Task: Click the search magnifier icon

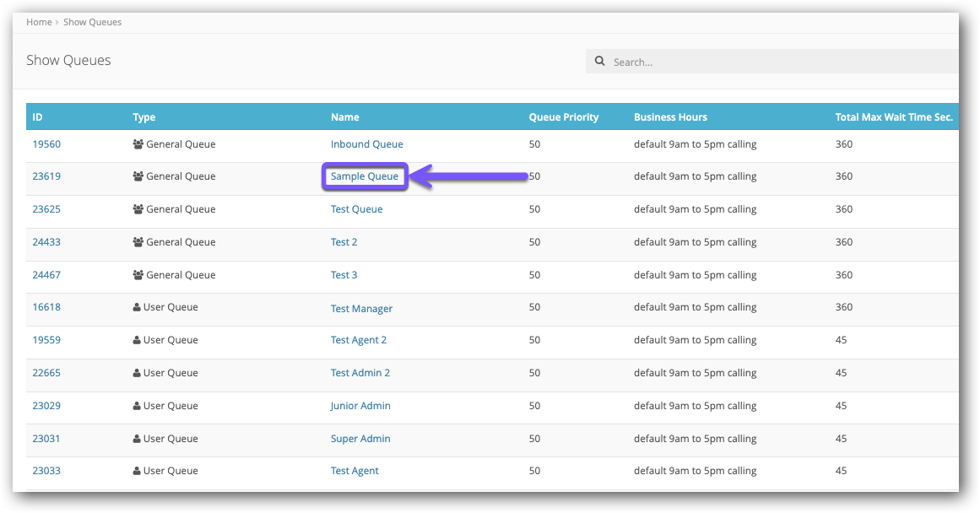Action: click(x=600, y=62)
